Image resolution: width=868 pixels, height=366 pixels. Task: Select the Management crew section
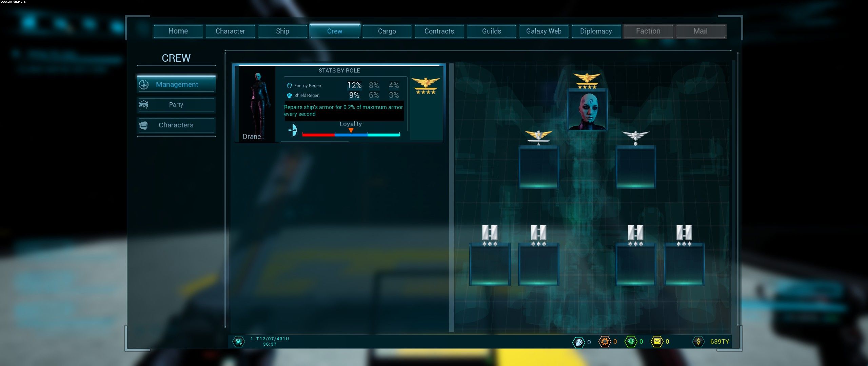pos(176,84)
